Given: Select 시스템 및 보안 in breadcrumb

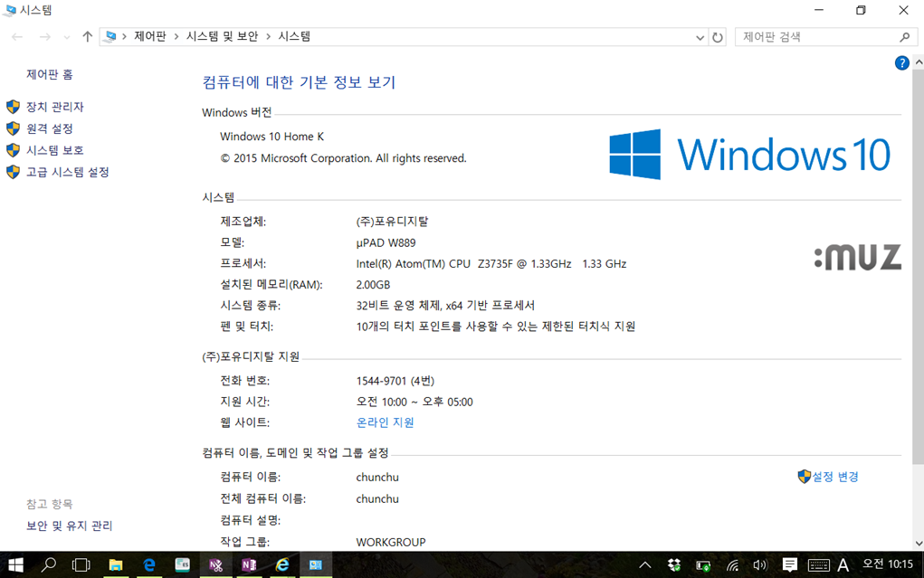Looking at the screenshot, I should (222, 36).
